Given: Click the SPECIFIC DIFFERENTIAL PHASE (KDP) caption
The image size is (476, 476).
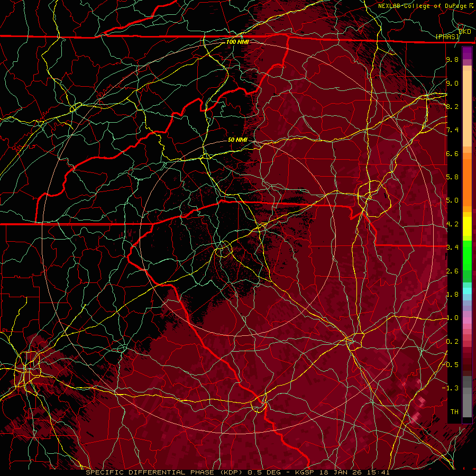Looking at the screenshot, I should click(166, 472).
